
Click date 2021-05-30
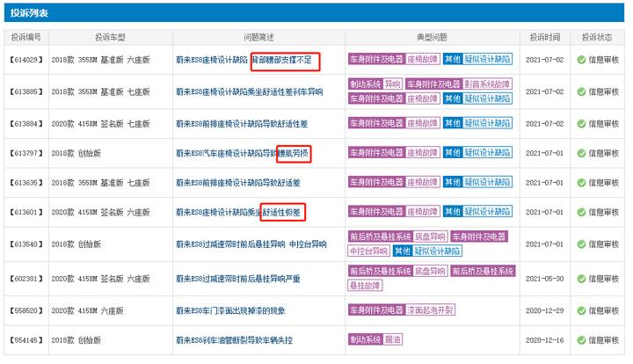[544, 279]
